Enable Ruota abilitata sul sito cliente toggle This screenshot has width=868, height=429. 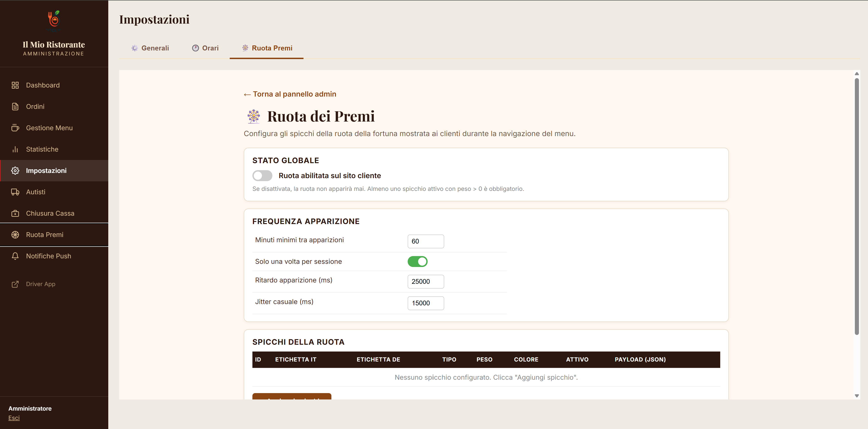[262, 176]
